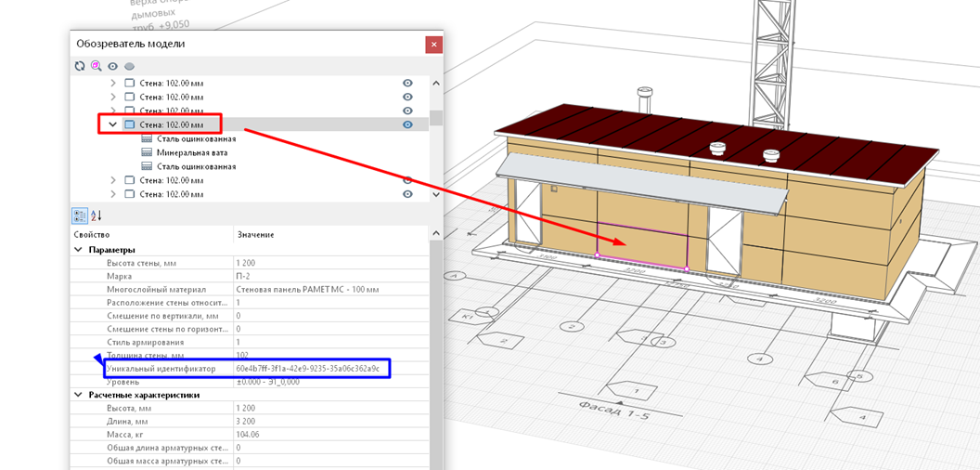Click the refresh icon in Обозреватель модели
Viewport: 980px width, 470px height.
click(80, 66)
